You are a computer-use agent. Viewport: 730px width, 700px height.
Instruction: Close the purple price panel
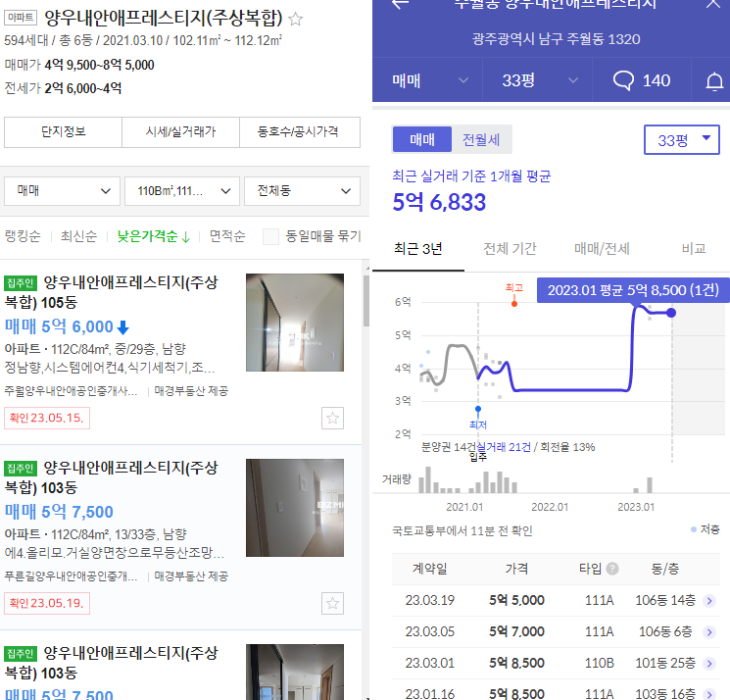pyautogui.click(x=713, y=4)
